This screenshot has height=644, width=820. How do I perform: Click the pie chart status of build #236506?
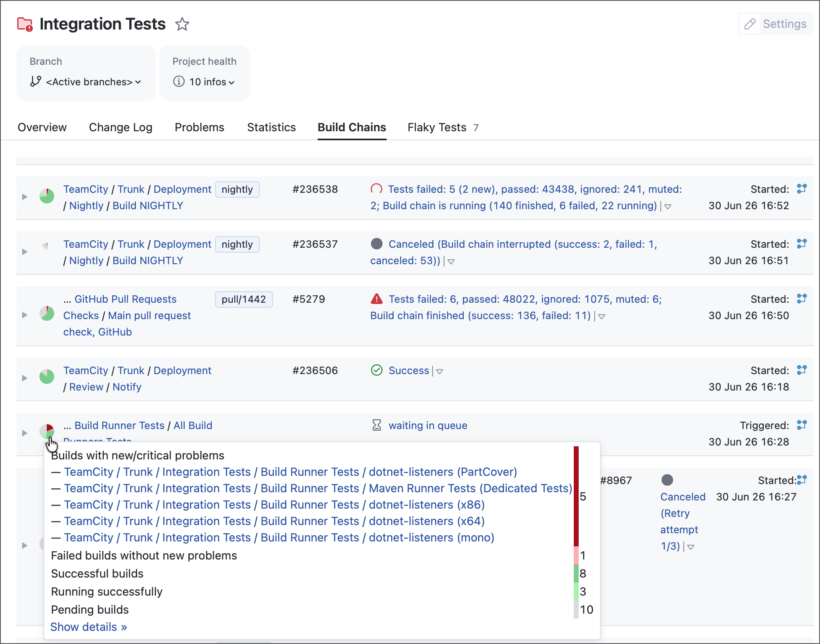[47, 377]
